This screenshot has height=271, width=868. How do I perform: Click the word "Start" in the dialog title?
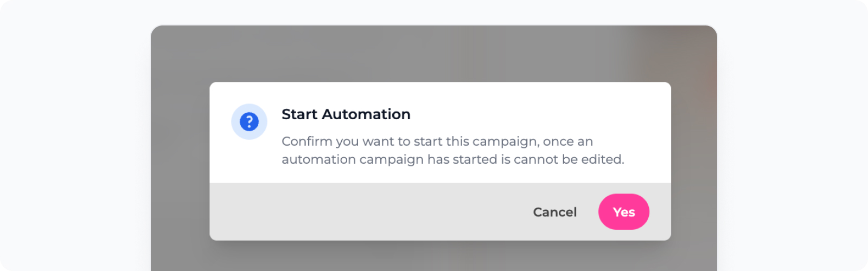point(299,114)
